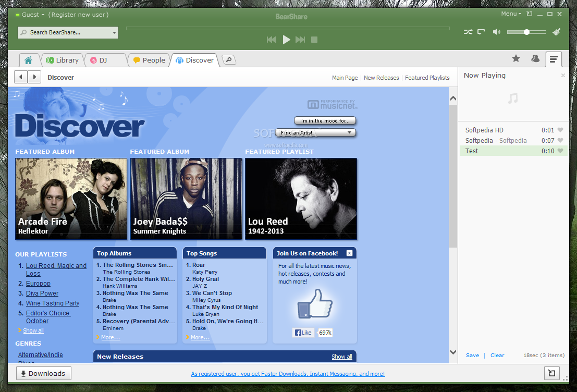Viewport: 577px width, 392px height.
Task: Click Clear playlist link
Action: [497, 355]
